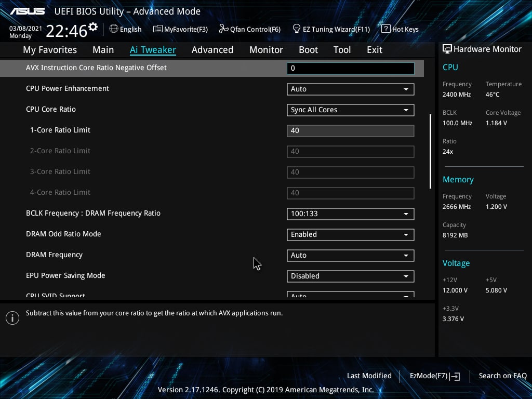The height and width of the screenshot is (399, 532).
Task: Click the 03/08/2021 date text
Action: (x=26, y=29)
